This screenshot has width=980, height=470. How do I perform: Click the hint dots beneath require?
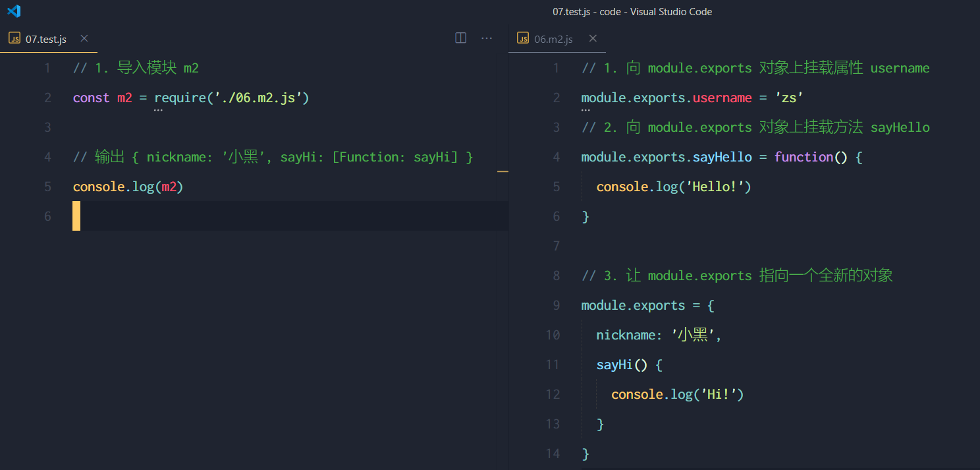pyautogui.click(x=158, y=110)
